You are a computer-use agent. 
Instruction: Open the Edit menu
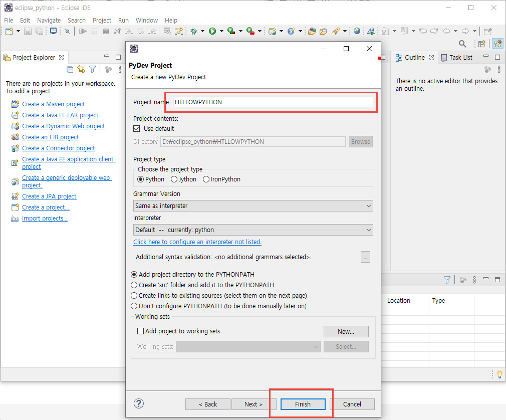point(25,21)
